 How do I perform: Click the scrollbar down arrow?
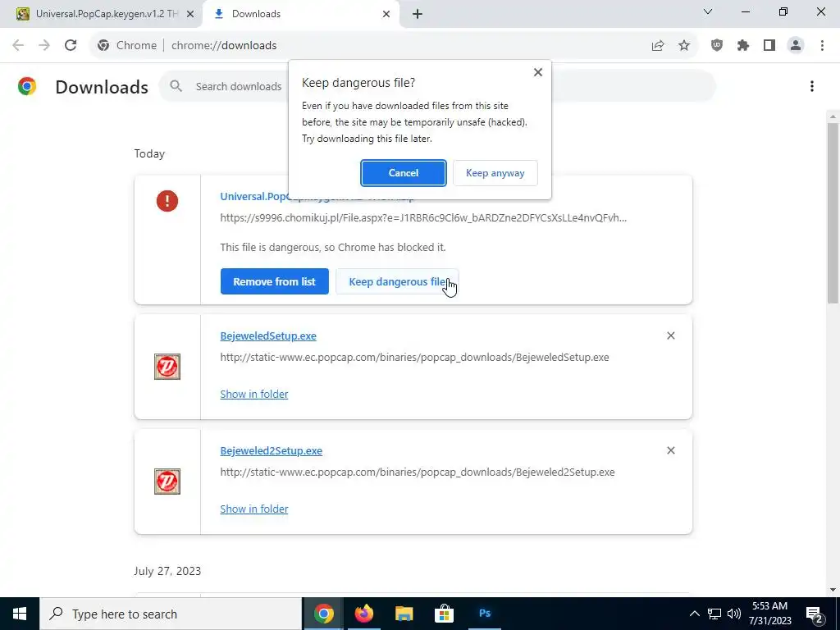tap(833, 590)
